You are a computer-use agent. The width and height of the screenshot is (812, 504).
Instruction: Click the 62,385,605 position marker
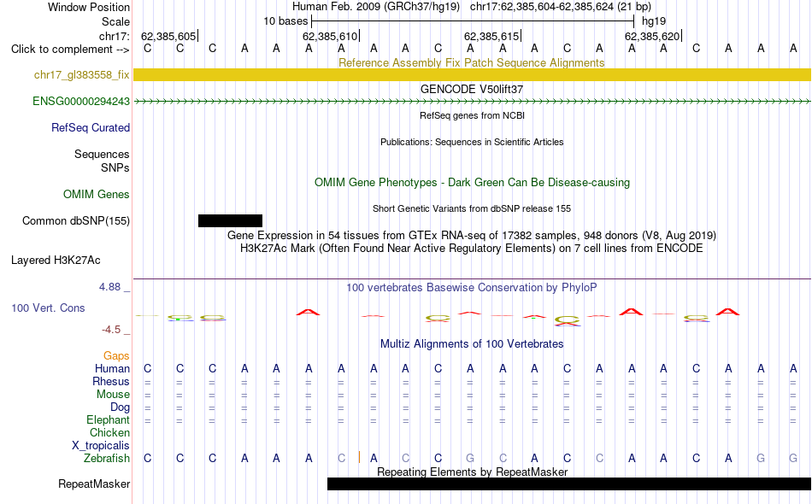tap(169, 36)
